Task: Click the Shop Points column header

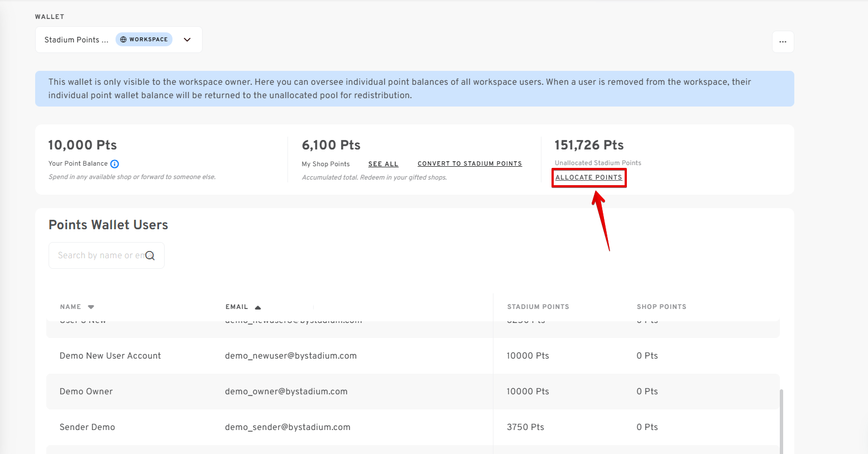Action: pyautogui.click(x=661, y=307)
